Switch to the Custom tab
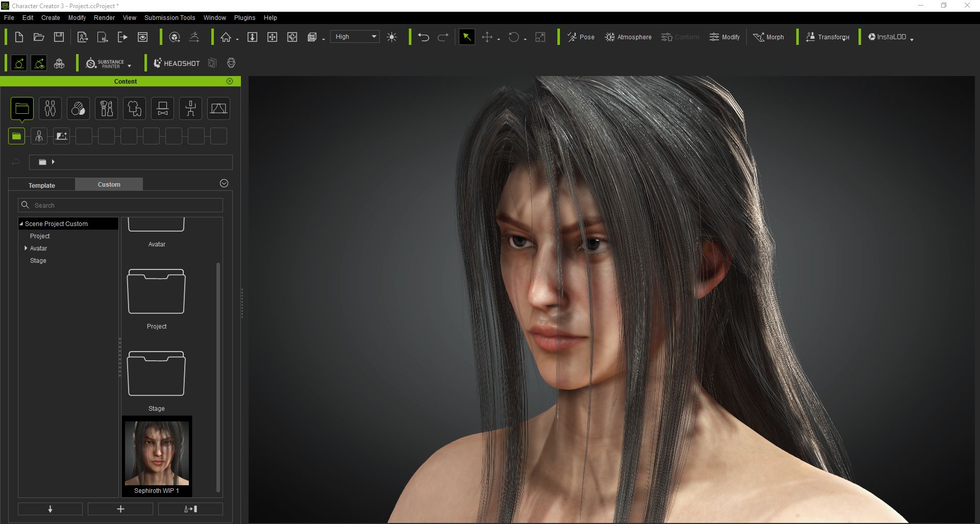 coord(109,184)
